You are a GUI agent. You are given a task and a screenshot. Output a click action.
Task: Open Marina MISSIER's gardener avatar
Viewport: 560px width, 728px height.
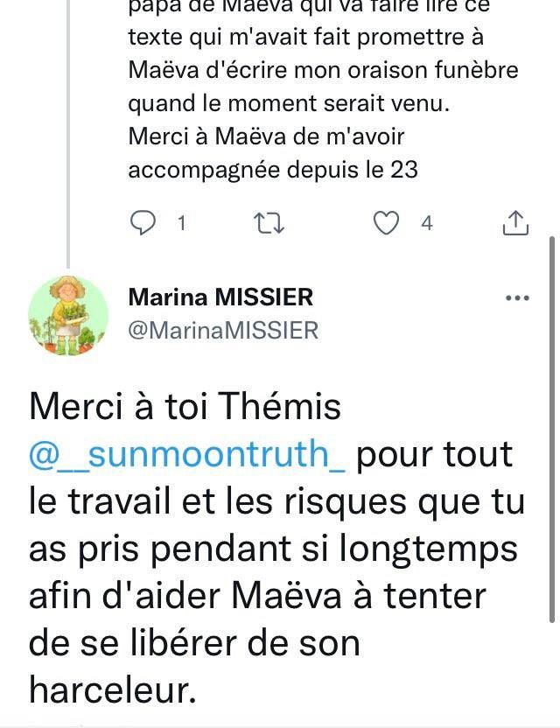(68, 315)
